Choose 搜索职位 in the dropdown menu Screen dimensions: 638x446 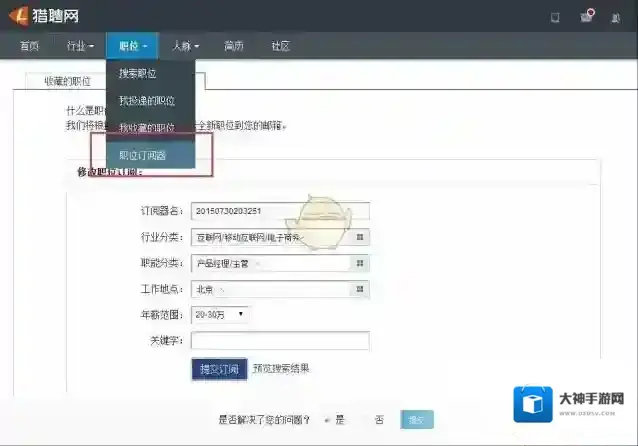[x=138, y=73]
